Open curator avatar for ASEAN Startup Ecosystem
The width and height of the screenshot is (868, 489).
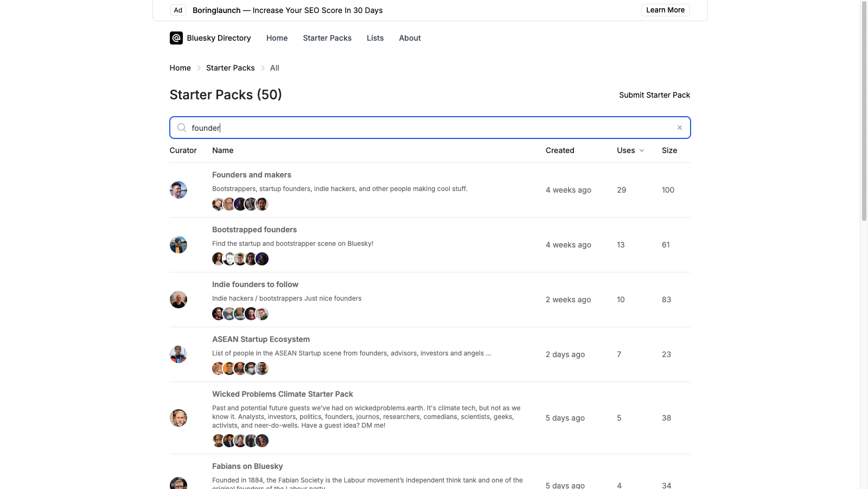pos(178,354)
